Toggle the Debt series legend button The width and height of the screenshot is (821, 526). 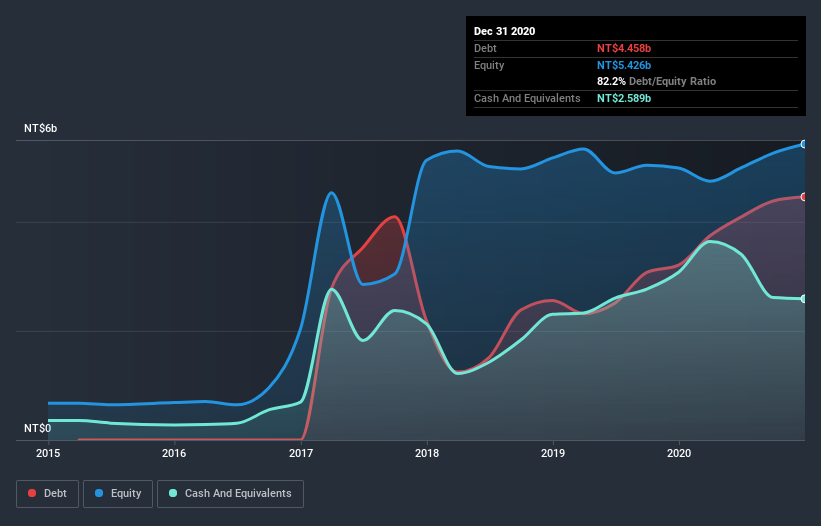(48, 494)
